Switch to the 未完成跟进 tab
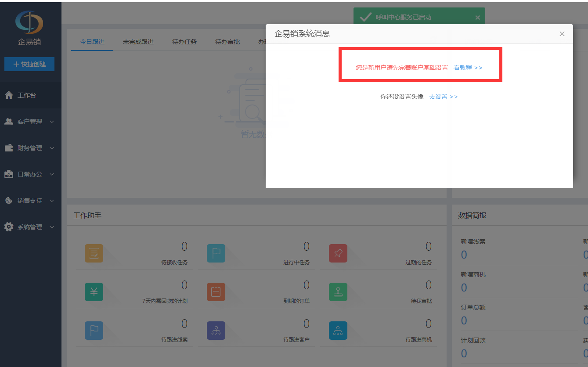 (138, 42)
